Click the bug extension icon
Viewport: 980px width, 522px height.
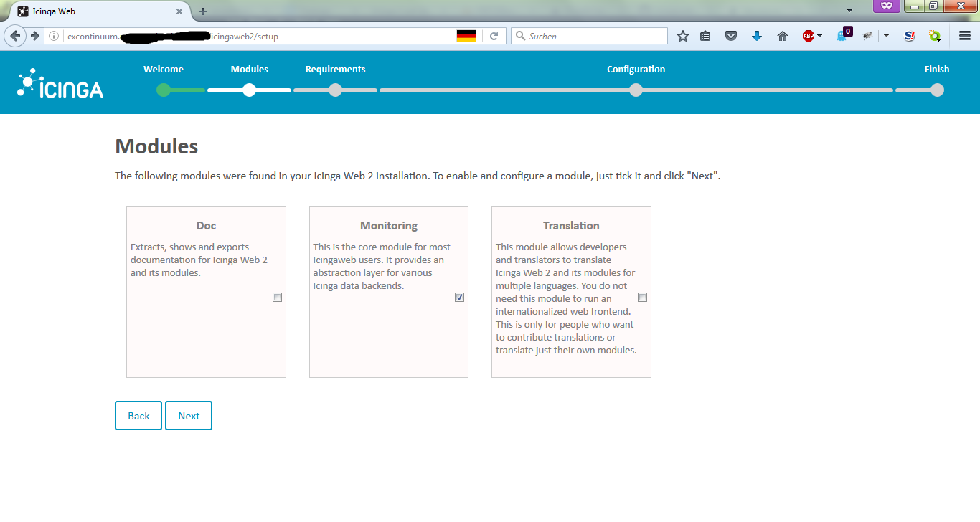868,36
